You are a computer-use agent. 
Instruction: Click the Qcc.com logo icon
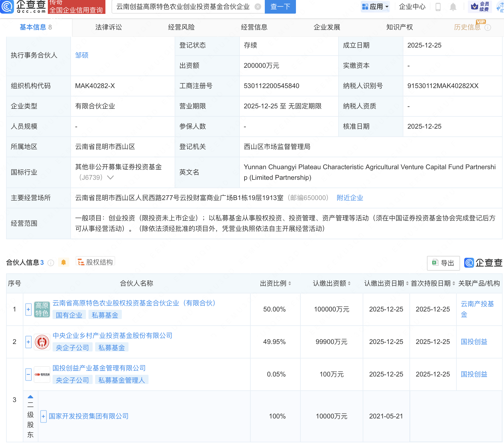[7, 7]
